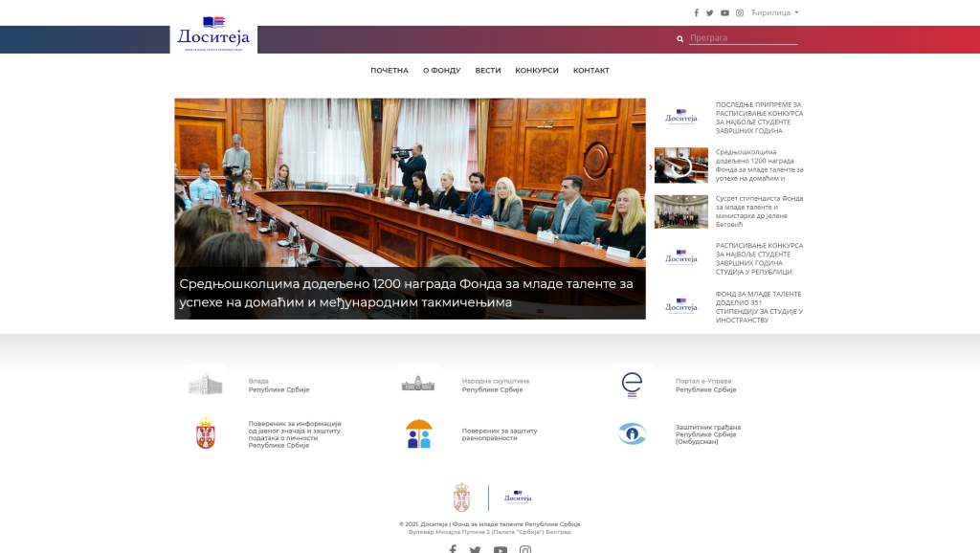The width and height of the screenshot is (980, 553).
Task: Click the equality commissioner umbrella icon
Action: [x=419, y=433]
